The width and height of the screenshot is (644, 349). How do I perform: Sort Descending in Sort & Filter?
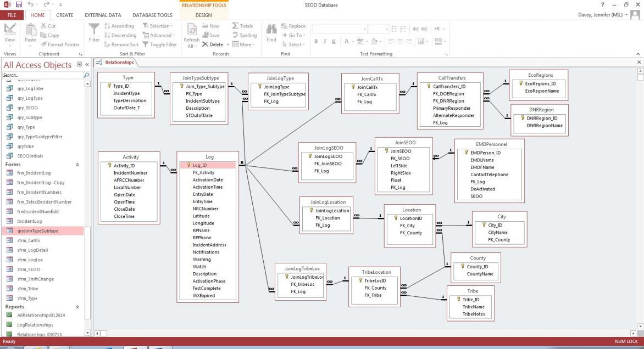[120, 35]
